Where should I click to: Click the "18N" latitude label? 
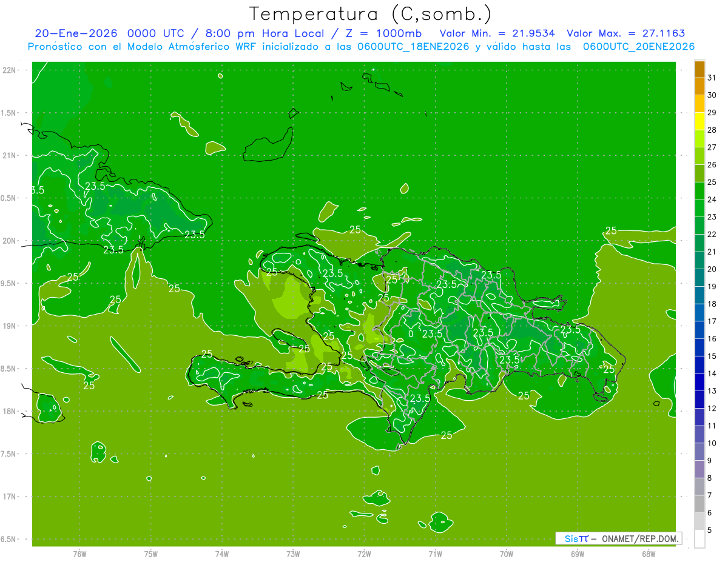click(10, 411)
